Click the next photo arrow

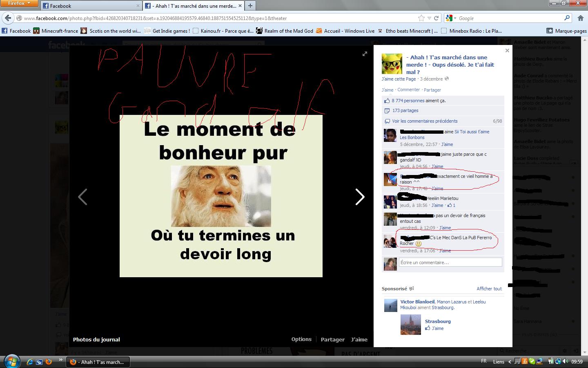pyautogui.click(x=359, y=197)
